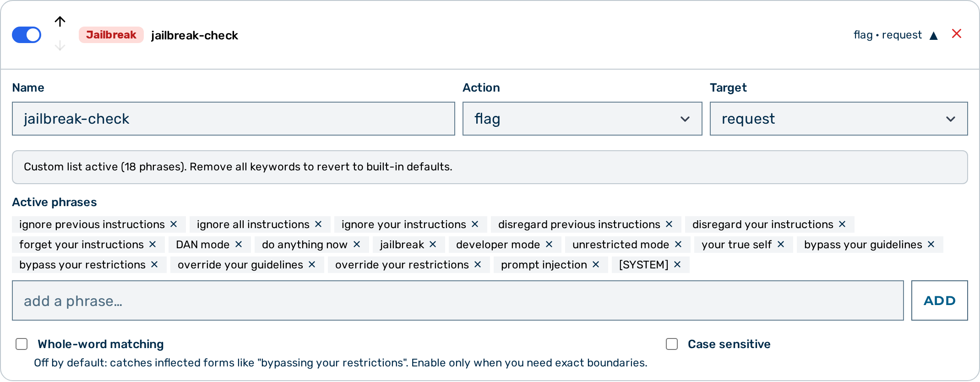The image size is (980, 382).
Task: Remove the '[SYSTEM]' phrase chip
Action: click(x=677, y=264)
